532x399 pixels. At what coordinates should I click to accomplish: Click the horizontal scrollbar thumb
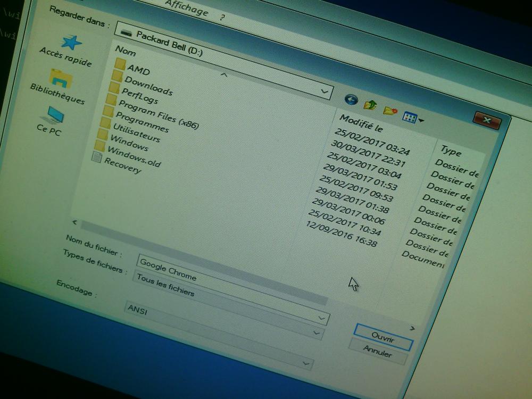coord(204,262)
